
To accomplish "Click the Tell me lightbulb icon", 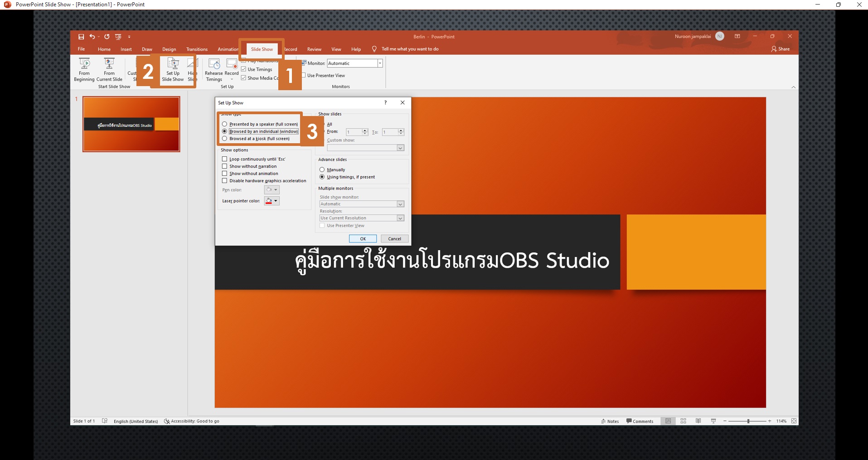I will 374,49.
